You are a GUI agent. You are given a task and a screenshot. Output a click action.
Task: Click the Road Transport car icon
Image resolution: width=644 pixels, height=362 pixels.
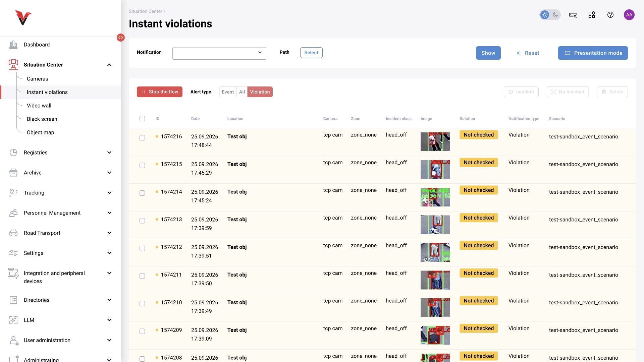[x=13, y=233]
